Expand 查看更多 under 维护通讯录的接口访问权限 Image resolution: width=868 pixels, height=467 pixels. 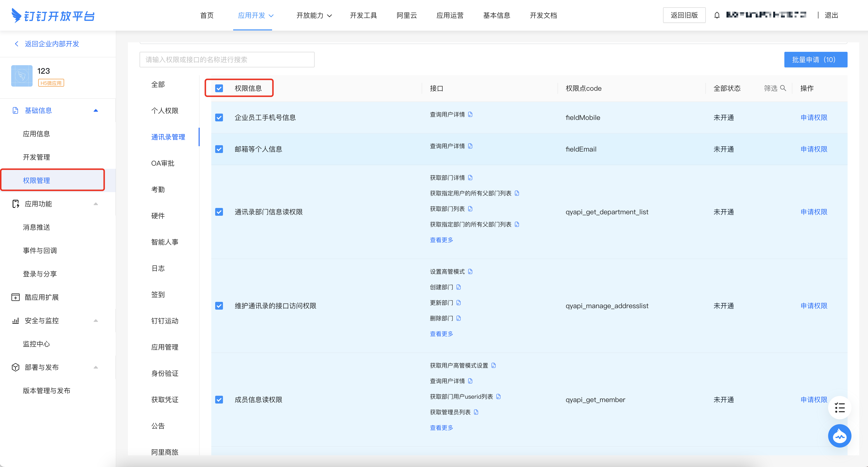(x=441, y=334)
